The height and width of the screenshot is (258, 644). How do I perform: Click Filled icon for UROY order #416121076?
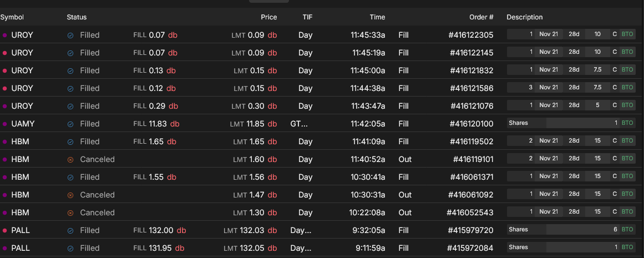pyautogui.click(x=70, y=106)
